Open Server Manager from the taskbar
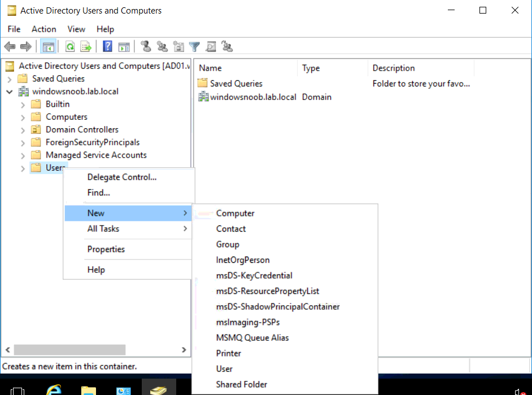 123,391
